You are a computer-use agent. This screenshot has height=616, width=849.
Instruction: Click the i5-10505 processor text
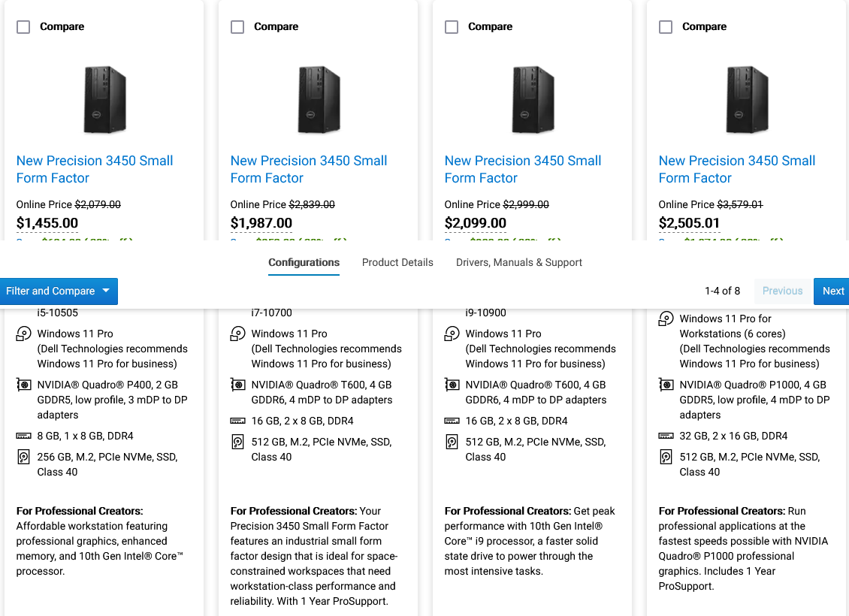57,313
